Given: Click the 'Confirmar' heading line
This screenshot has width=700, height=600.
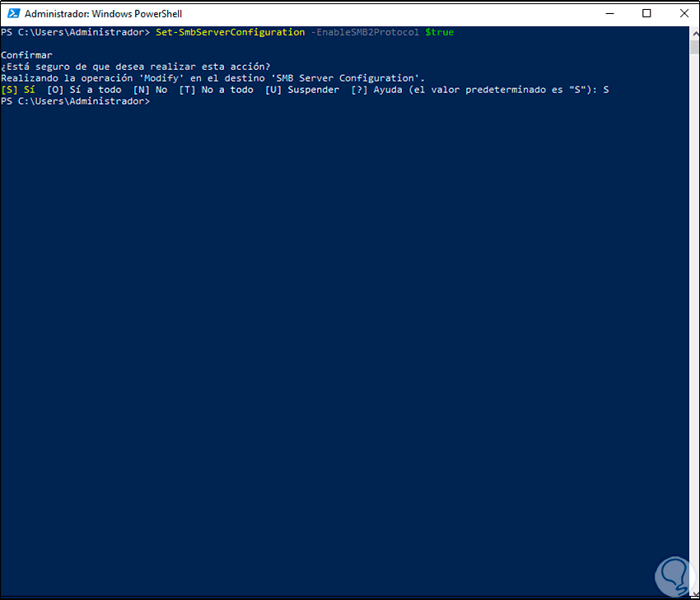Looking at the screenshot, I should point(26,55).
